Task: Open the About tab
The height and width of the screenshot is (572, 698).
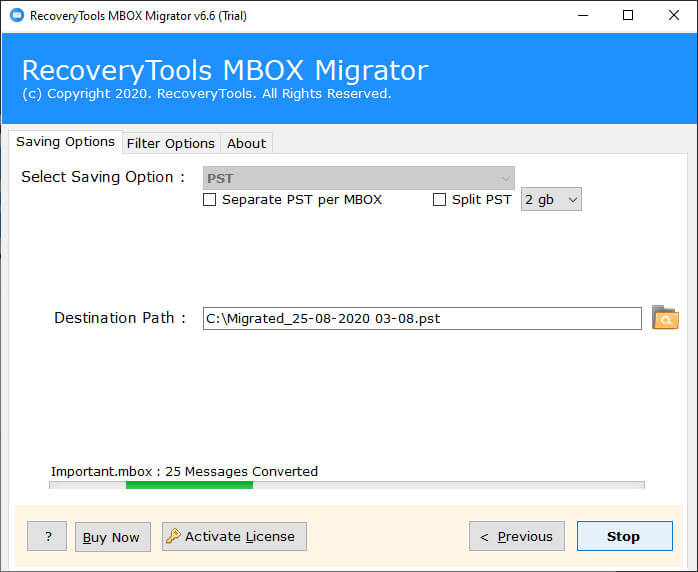Action: [246, 143]
